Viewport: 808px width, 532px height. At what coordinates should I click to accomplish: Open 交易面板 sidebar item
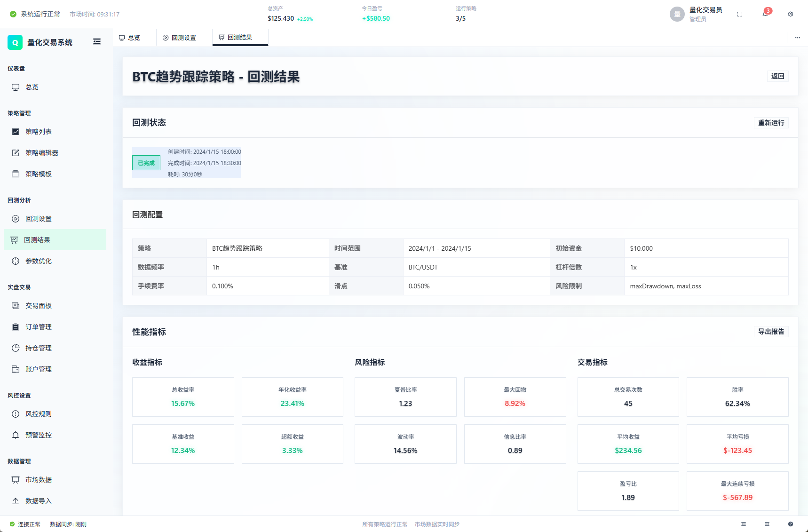55,306
